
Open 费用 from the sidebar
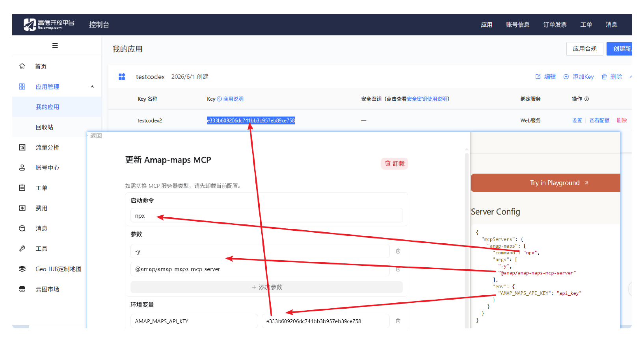point(41,208)
